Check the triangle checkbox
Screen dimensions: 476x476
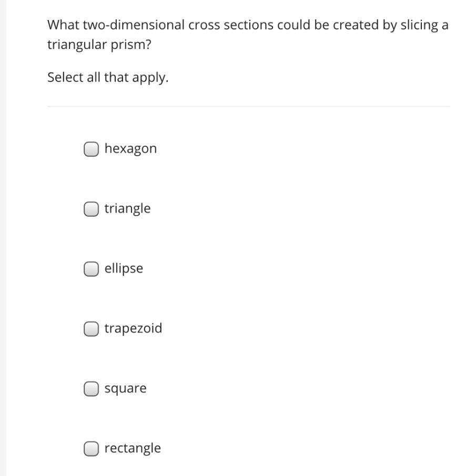[x=91, y=209]
